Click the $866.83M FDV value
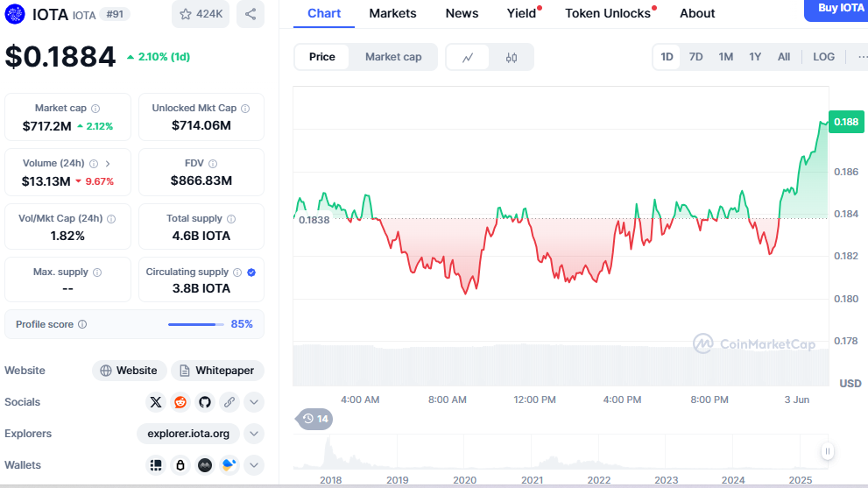Image resolution: width=868 pixels, height=488 pixels. tap(201, 180)
